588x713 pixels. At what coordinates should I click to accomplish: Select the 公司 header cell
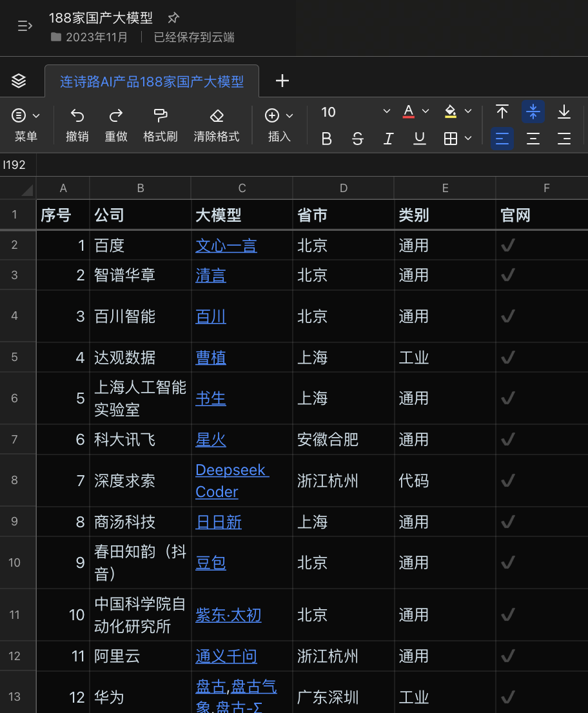coord(141,215)
